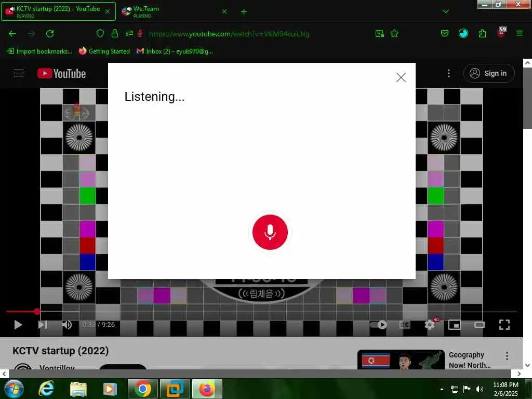
Task: Play the KCTV startup video
Action: 18,325
